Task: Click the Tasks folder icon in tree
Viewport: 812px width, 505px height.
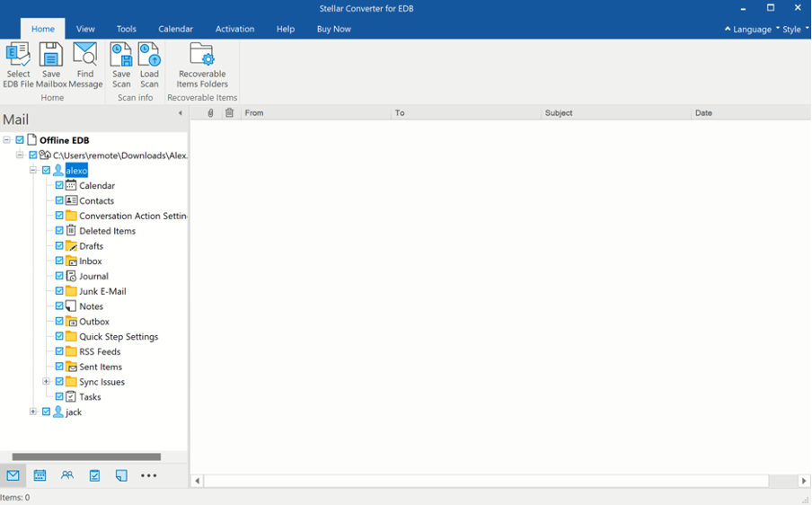Action: 71,397
